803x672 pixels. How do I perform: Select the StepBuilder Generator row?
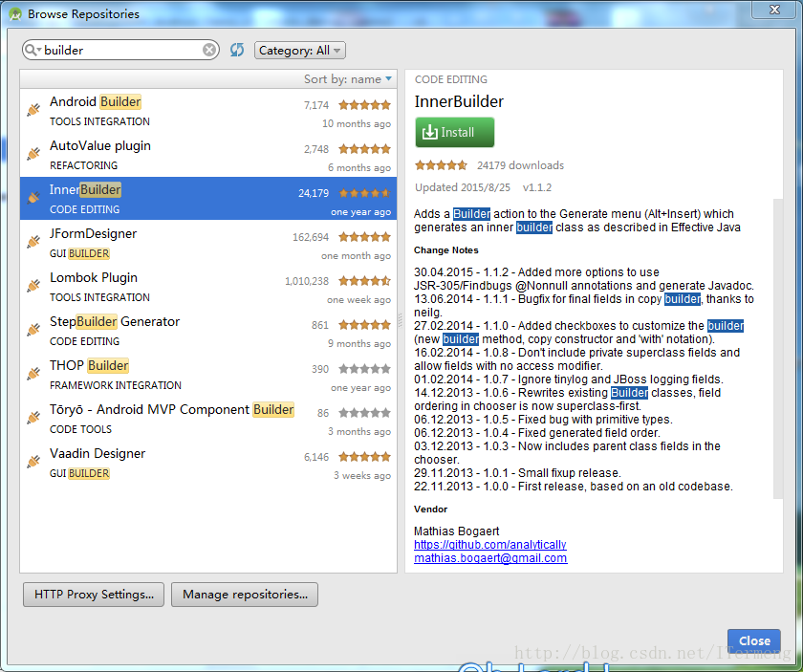(208, 331)
